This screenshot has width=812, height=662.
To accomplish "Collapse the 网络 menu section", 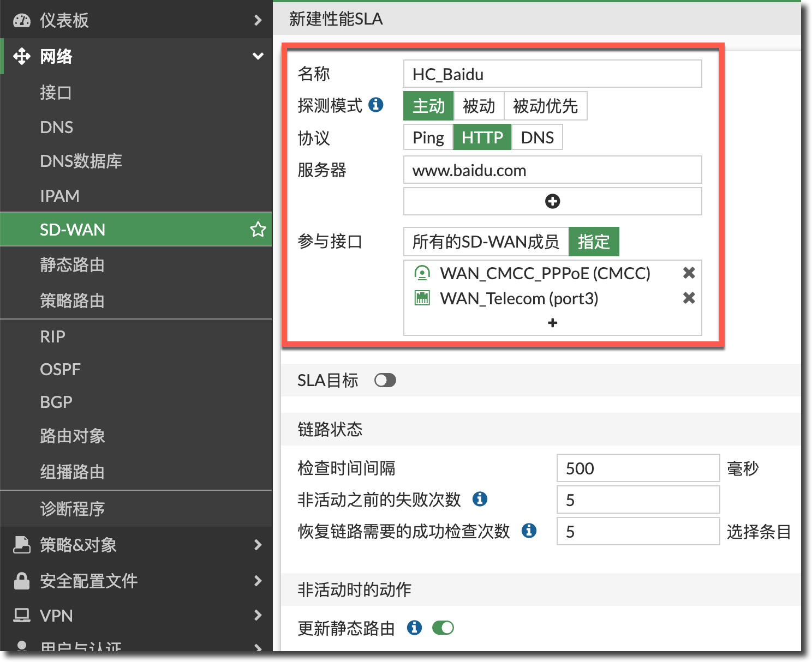I will [258, 56].
